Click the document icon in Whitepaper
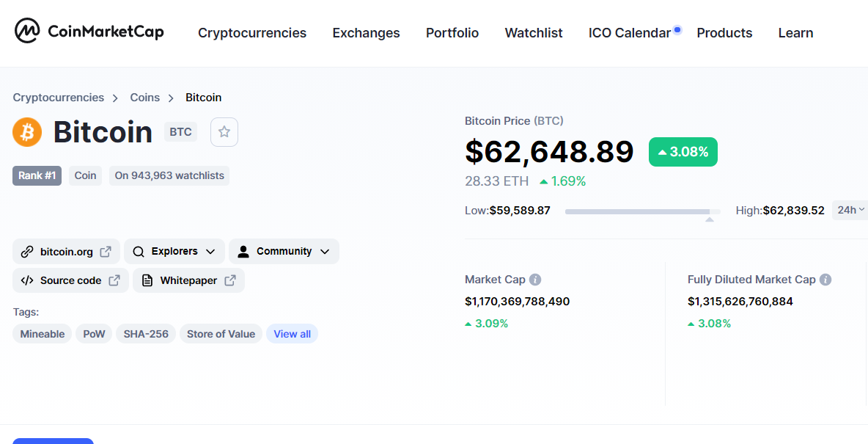This screenshot has height=444, width=868. (147, 280)
